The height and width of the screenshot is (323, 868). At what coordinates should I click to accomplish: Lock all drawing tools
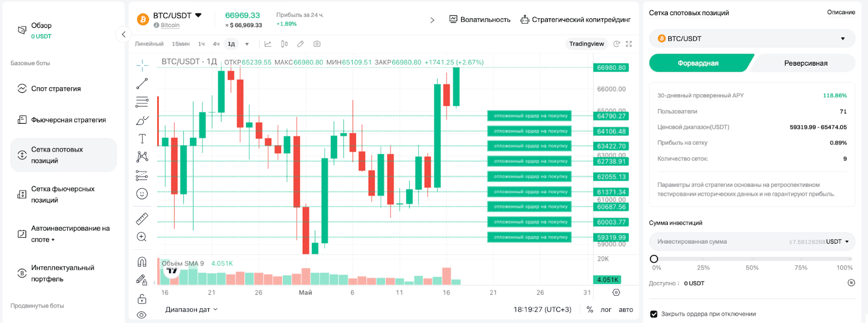142,299
